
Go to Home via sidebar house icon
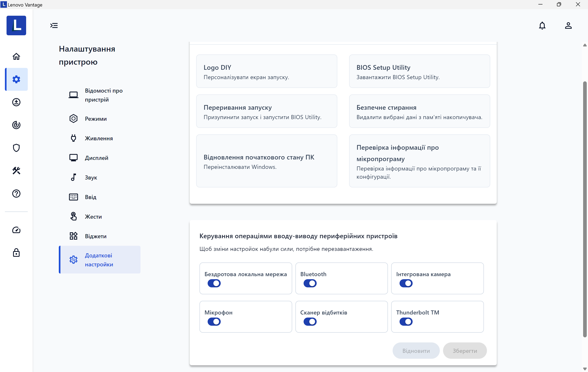coord(16,56)
